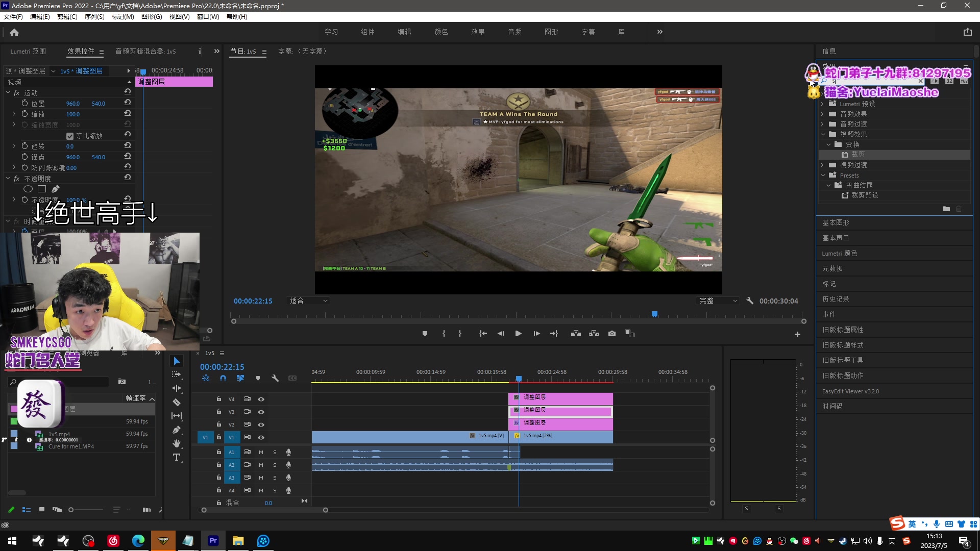This screenshot has width=980, height=551.
Task: Select the Selection tool arrow
Action: tap(177, 361)
